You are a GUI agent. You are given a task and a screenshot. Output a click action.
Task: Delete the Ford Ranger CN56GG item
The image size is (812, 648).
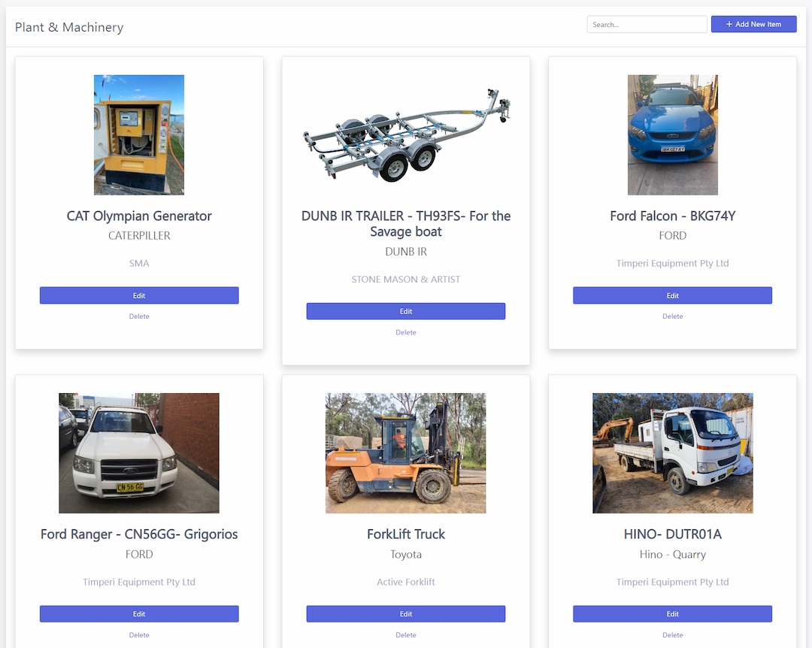[x=139, y=635]
